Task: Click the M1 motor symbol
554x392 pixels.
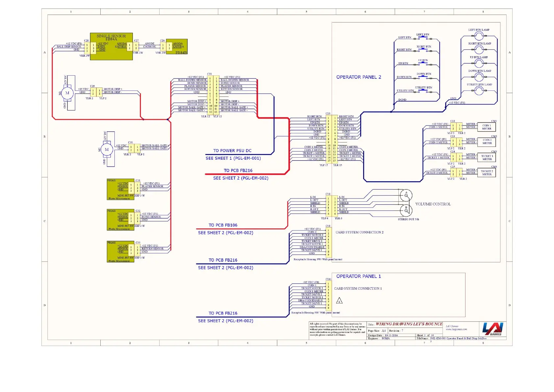Action: 67,93
